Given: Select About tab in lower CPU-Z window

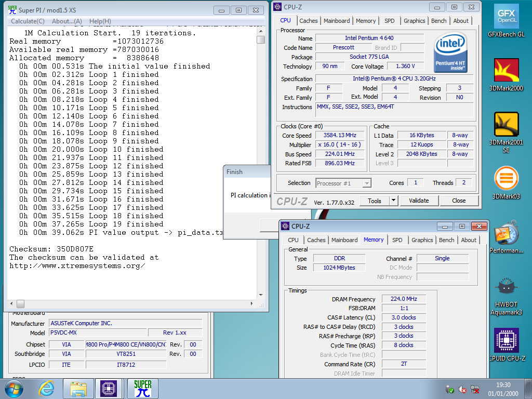Looking at the screenshot, I should 469,240.
